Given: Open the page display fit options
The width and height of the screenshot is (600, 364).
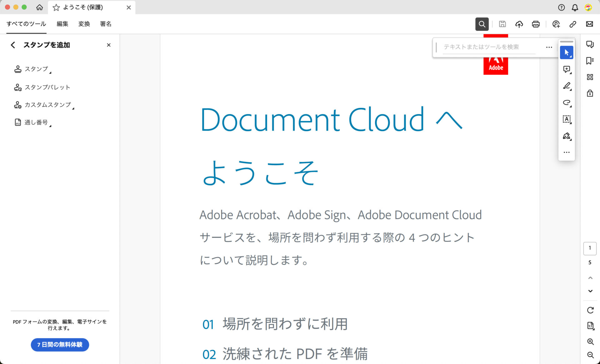Looking at the screenshot, I should click(590, 326).
